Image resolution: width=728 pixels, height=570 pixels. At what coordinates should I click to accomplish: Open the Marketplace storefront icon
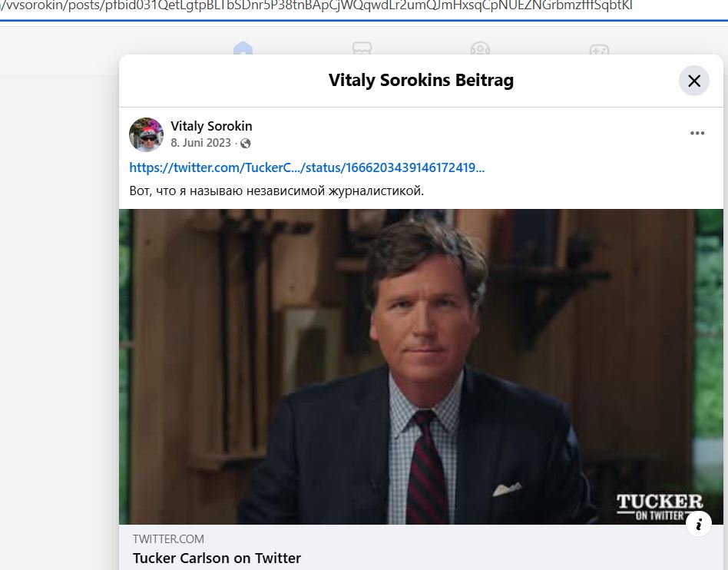(x=362, y=49)
